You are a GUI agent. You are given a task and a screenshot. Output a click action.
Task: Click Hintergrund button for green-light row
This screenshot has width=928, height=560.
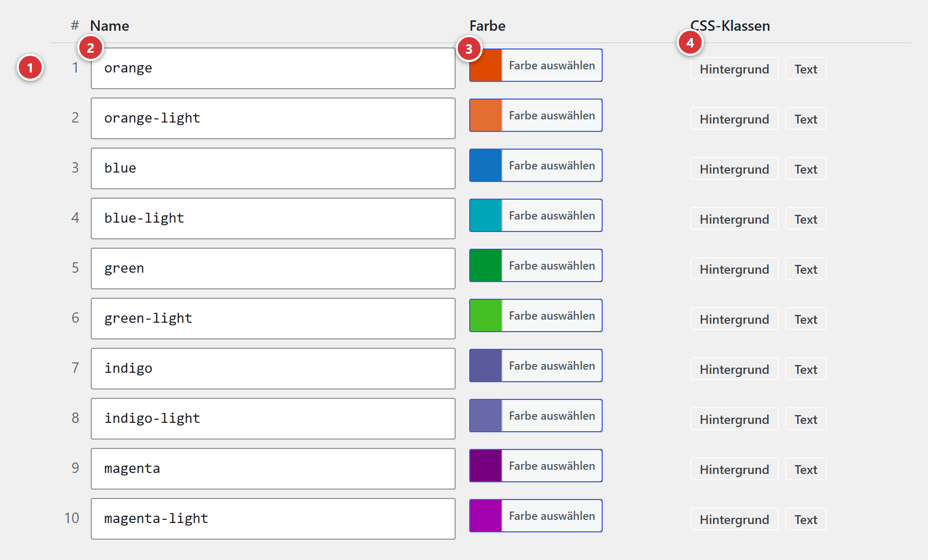click(734, 319)
